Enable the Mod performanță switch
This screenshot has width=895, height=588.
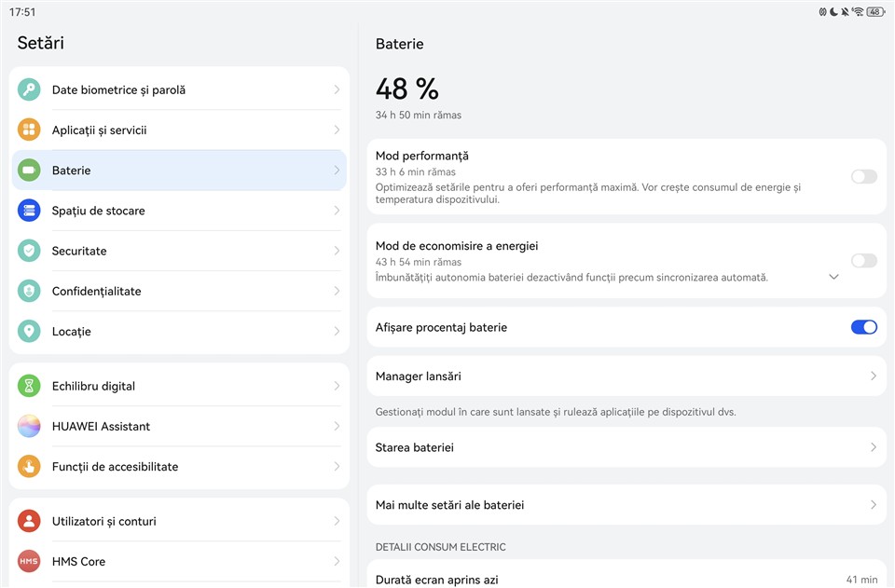coord(863,177)
